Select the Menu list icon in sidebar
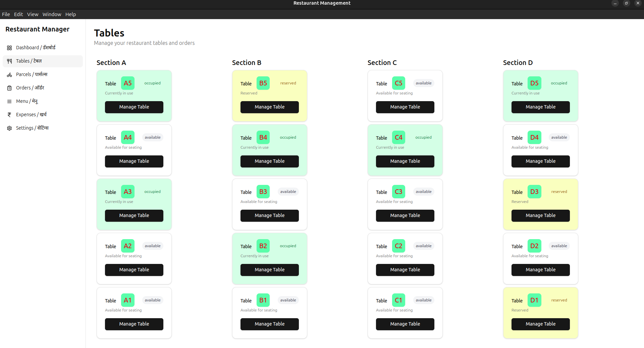The width and height of the screenshot is (644, 348). click(x=9, y=101)
